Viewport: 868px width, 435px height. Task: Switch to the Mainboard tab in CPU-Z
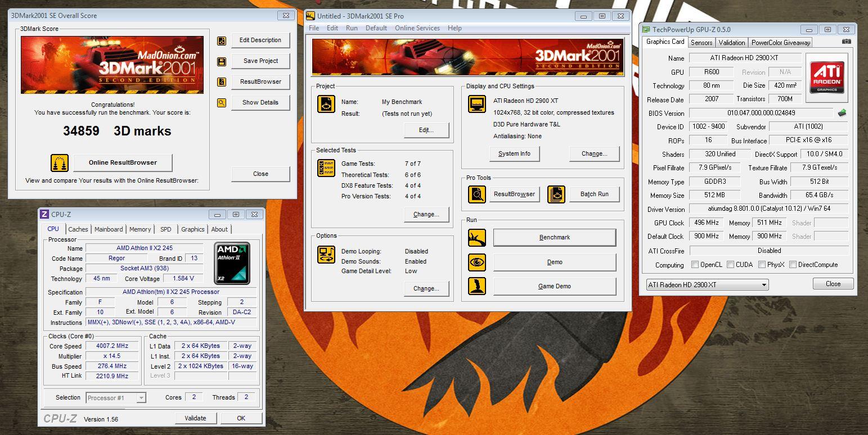109,229
